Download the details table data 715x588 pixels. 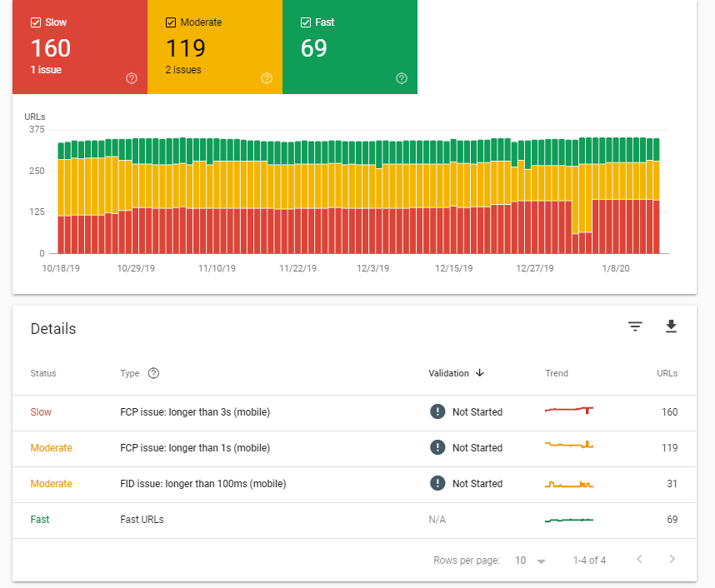(x=671, y=326)
